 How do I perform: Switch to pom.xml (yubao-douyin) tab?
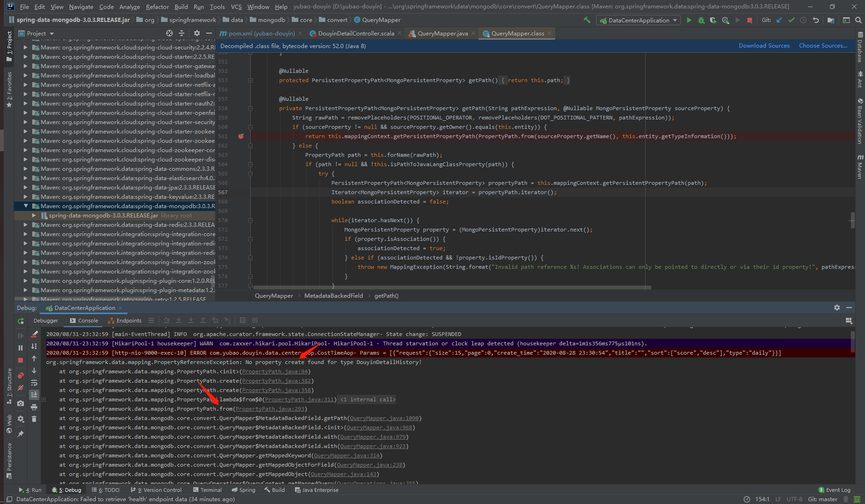(x=261, y=33)
